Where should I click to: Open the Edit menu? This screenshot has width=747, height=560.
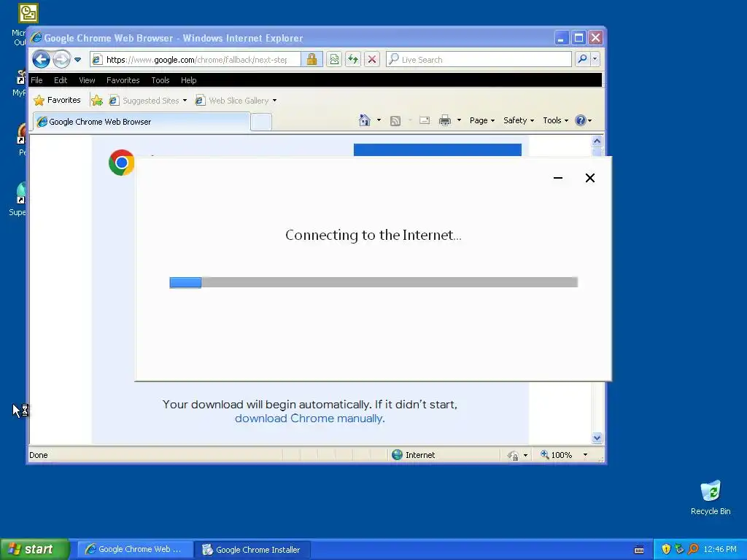click(x=61, y=80)
